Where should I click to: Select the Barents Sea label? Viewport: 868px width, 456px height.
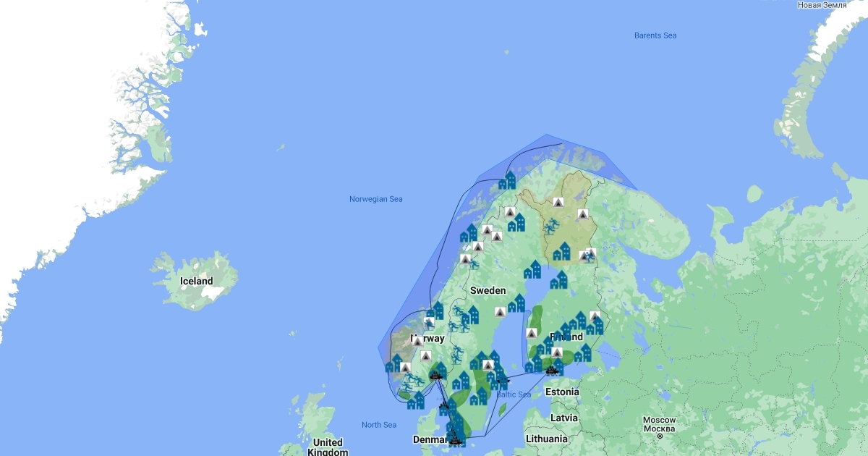(655, 35)
